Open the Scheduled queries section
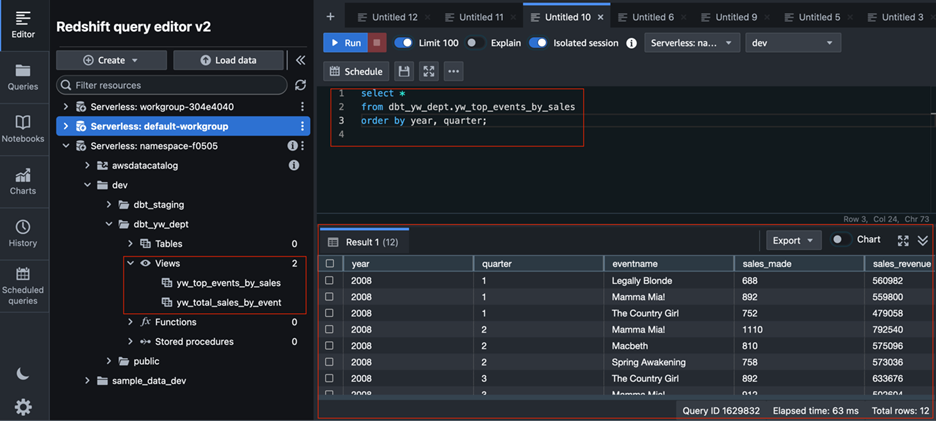Viewport: 936px width, 421px height. click(24, 285)
